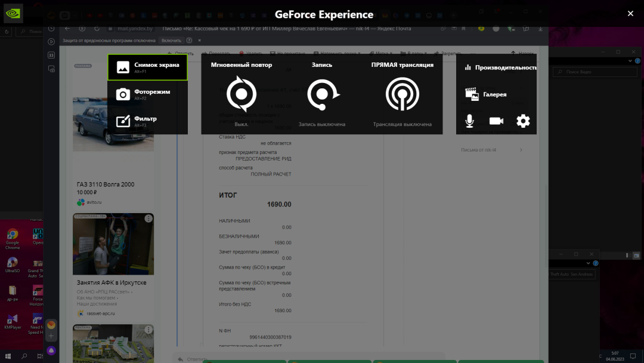Open rassvet-apc.ru ad link
Screen dimensions: 644x363
pos(100,313)
